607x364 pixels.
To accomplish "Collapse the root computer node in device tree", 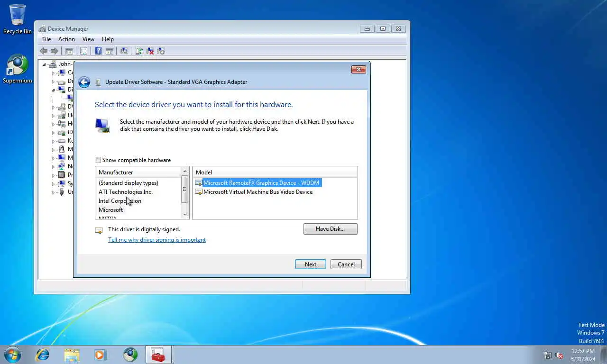I will coord(44,64).
